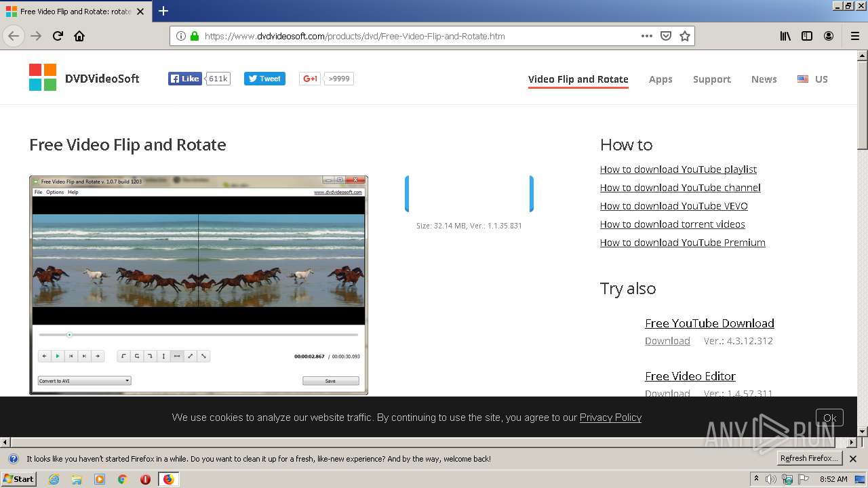Accept cookies with the Ok button
Image resolution: width=868 pixels, height=488 pixels.
click(829, 418)
